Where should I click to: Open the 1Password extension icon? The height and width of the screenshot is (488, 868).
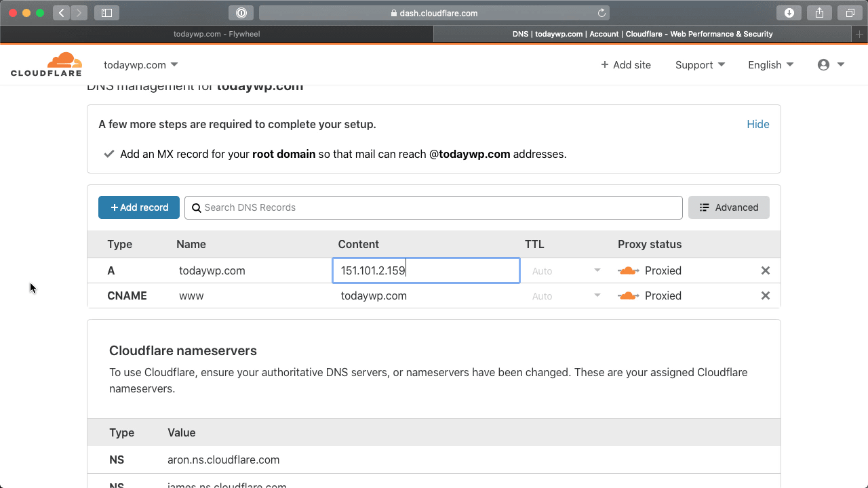point(241,13)
